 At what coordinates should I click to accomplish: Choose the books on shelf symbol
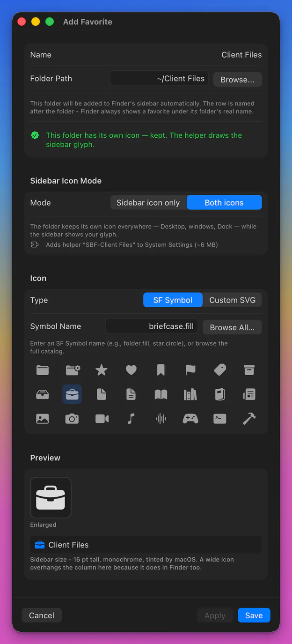click(x=190, y=394)
